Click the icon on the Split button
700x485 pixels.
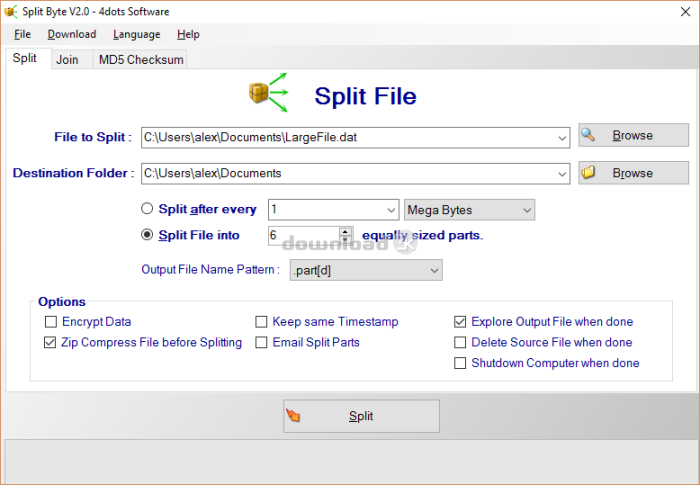293,415
